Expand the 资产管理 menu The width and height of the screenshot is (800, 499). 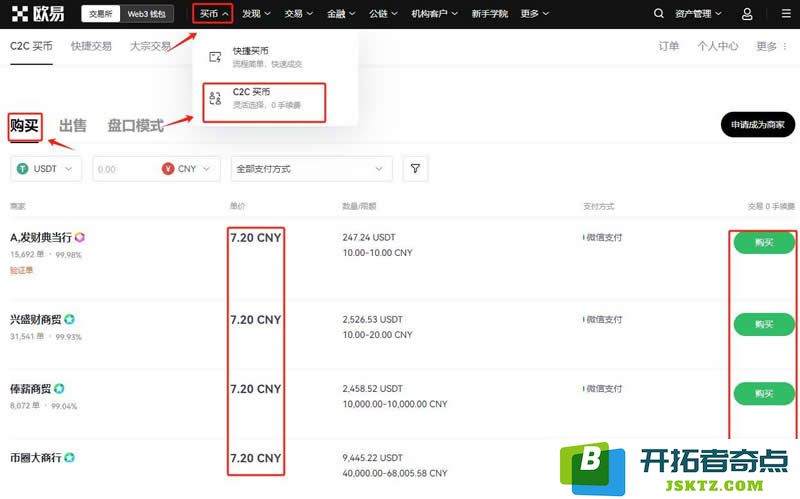698,14
